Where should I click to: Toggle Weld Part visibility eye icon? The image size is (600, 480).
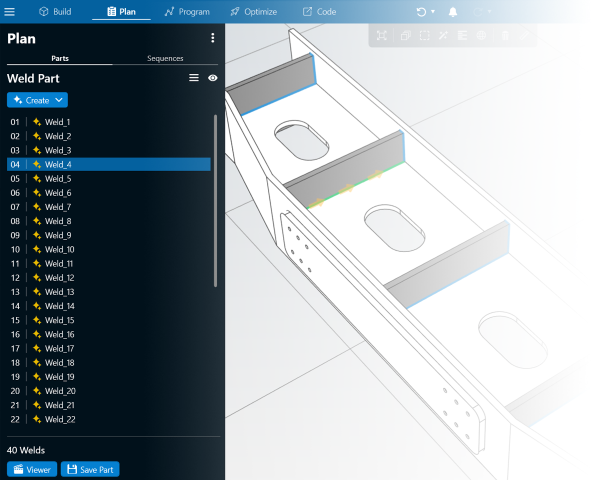[212, 77]
